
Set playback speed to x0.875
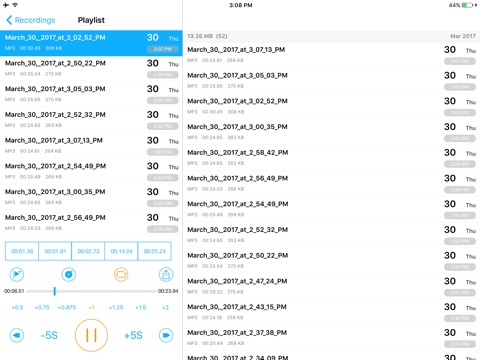coord(67,307)
